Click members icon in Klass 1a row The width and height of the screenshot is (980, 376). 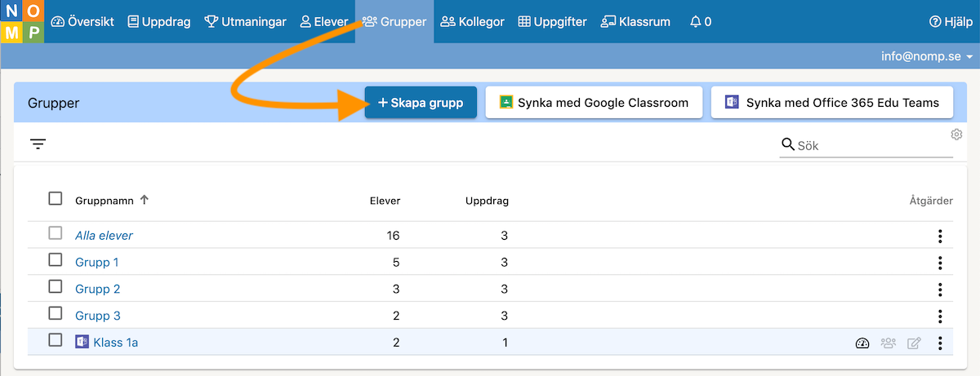point(889,343)
